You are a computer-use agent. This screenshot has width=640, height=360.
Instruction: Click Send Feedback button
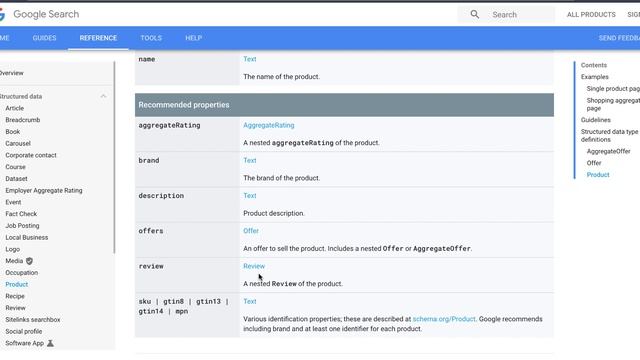point(619,38)
